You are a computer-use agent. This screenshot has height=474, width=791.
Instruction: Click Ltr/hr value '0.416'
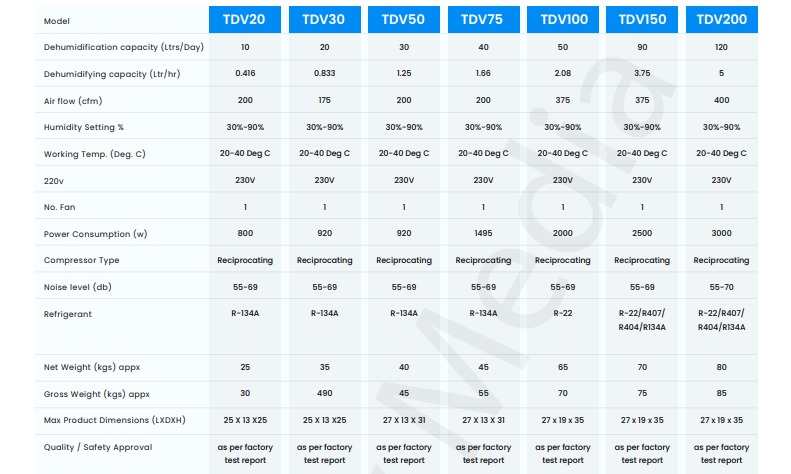click(245, 73)
